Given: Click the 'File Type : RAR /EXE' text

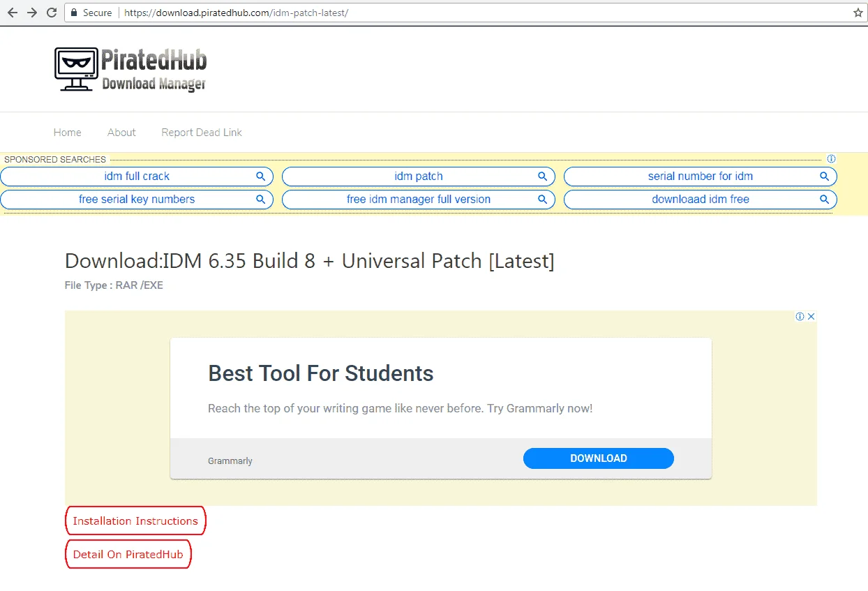Looking at the screenshot, I should pyautogui.click(x=114, y=285).
